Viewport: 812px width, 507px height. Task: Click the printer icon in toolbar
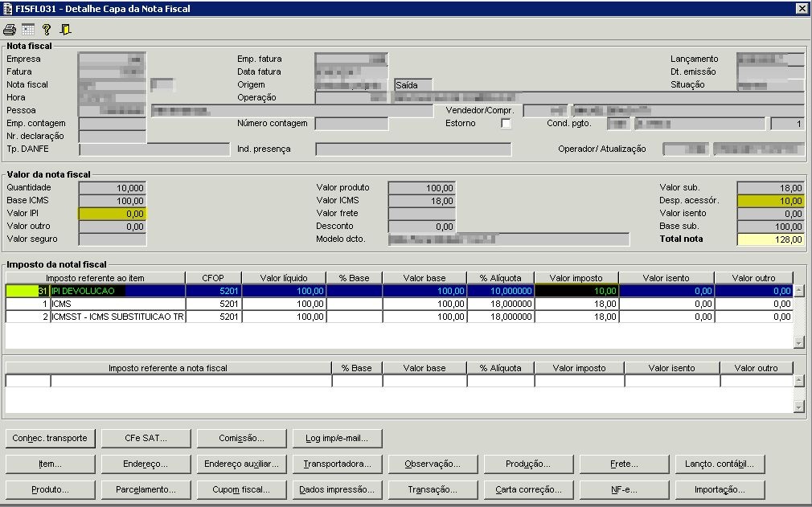(x=10, y=30)
